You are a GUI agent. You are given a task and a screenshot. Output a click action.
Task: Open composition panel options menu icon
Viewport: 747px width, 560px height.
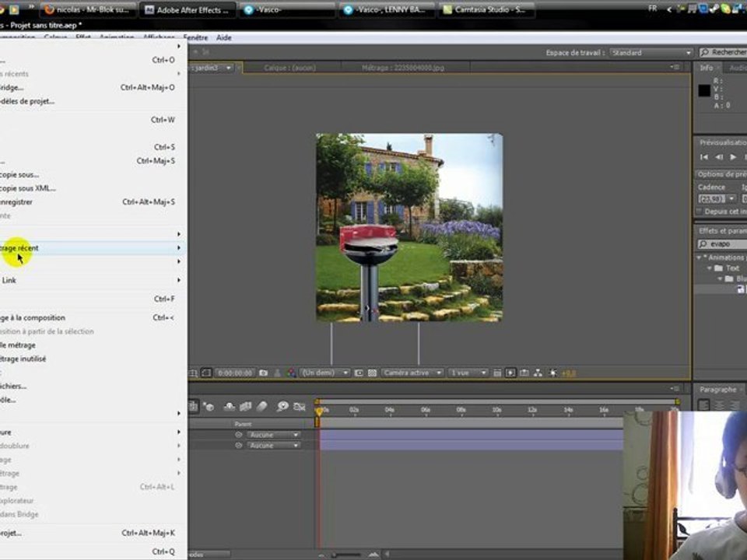point(675,68)
